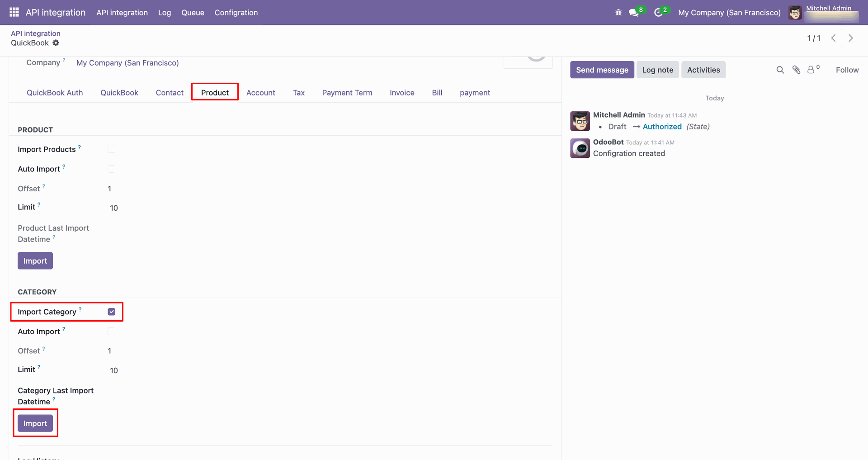Click Mitchell Admin avatar in chatter
868x460 pixels.
coord(580,121)
